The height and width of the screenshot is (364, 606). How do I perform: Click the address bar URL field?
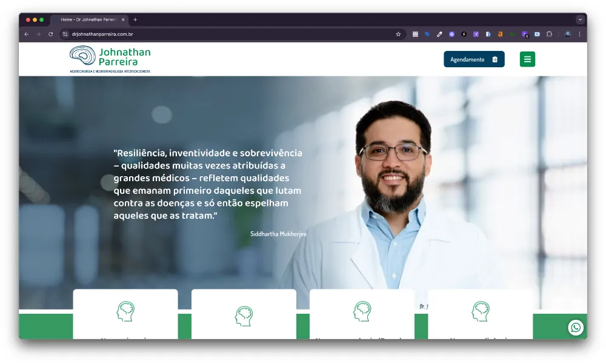(x=230, y=35)
